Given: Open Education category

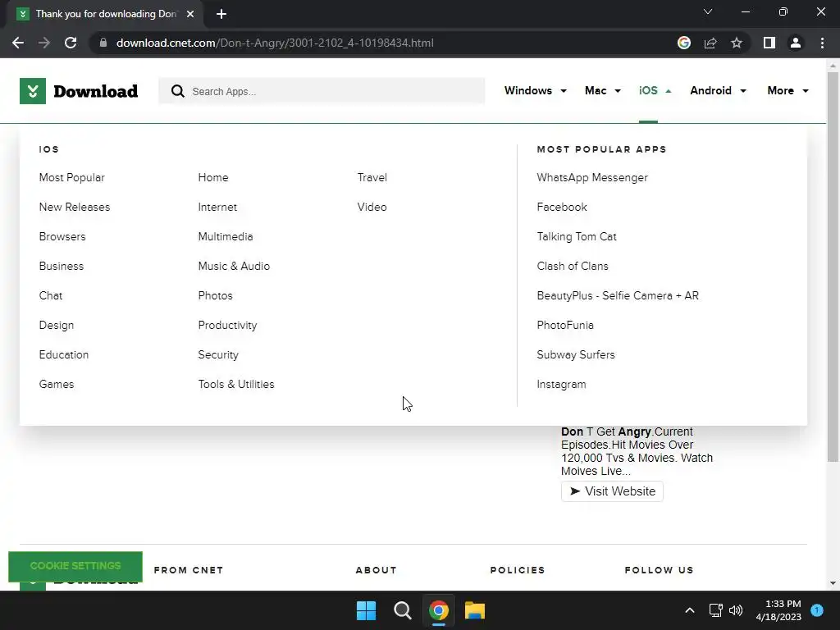Looking at the screenshot, I should pos(64,354).
